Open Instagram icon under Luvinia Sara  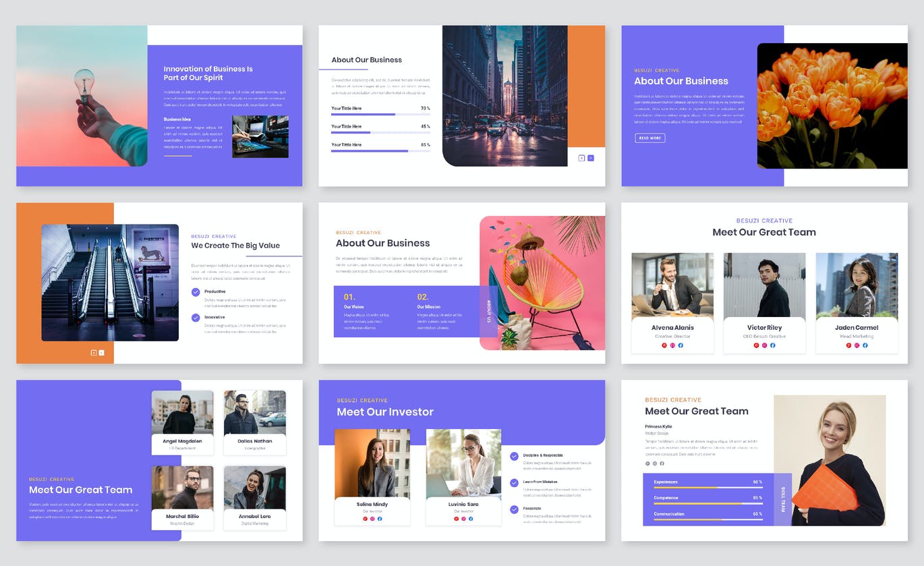pos(463,519)
